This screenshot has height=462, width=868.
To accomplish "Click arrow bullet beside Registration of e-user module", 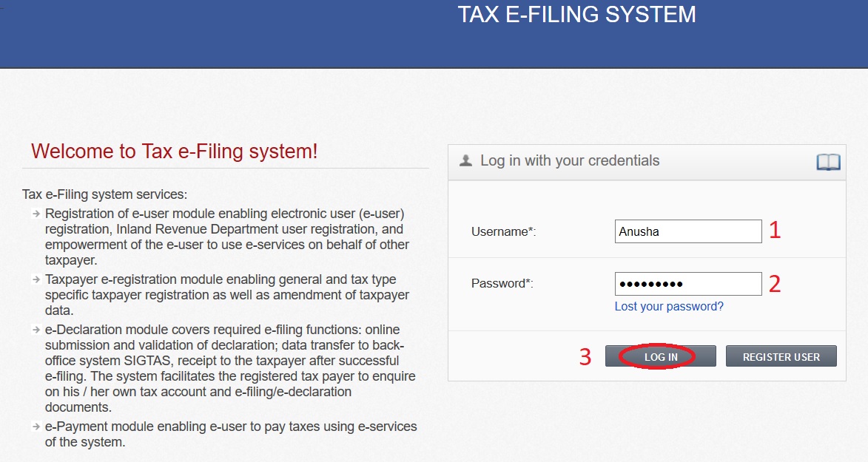I will point(36,214).
